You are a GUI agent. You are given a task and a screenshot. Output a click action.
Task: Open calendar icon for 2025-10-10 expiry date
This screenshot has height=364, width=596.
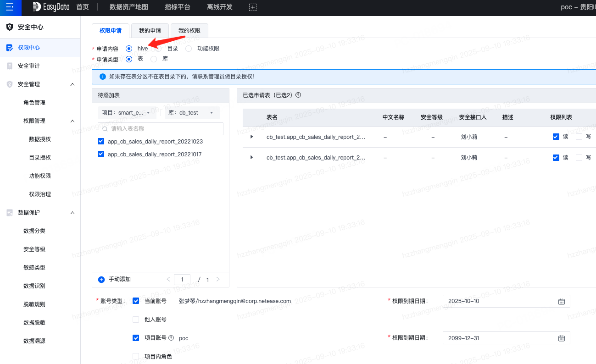click(x=561, y=301)
